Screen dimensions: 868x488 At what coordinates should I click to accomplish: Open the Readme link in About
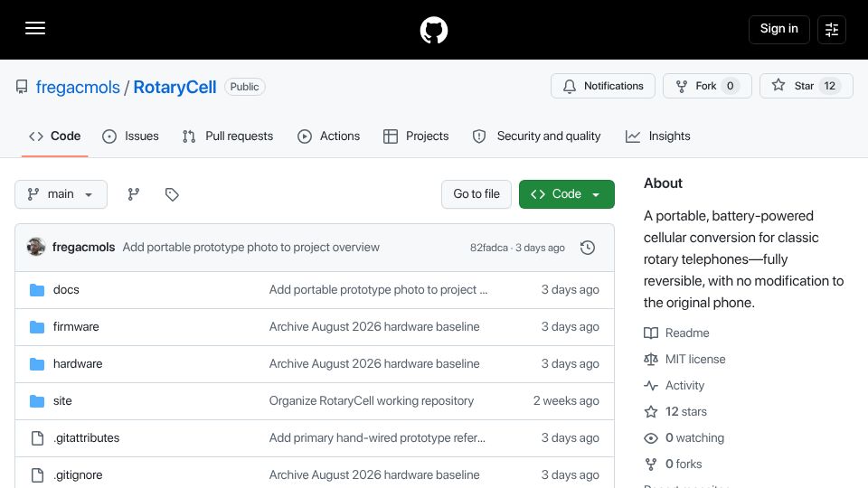point(676,333)
